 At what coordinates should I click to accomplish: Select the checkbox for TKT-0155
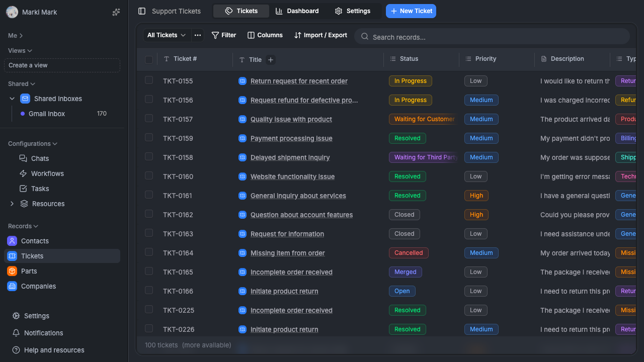(x=149, y=80)
